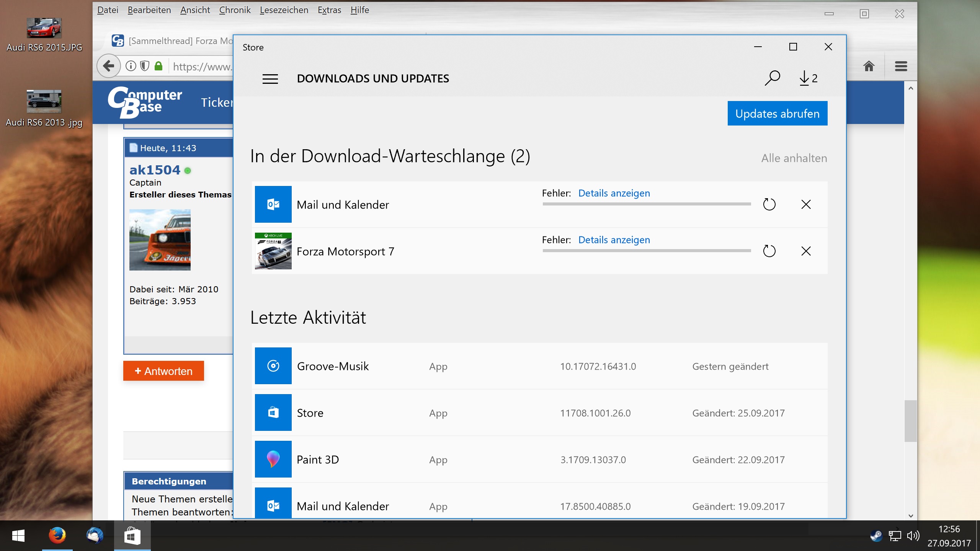Show error details for Forza Motorsport 7
The image size is (980, 551).
(614, 240)
